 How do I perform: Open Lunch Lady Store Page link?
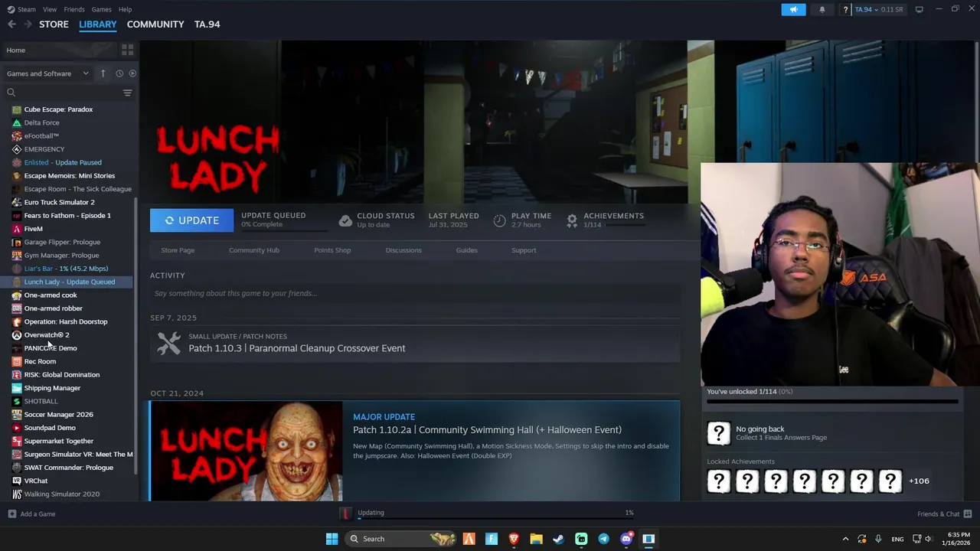click(178, 250)
